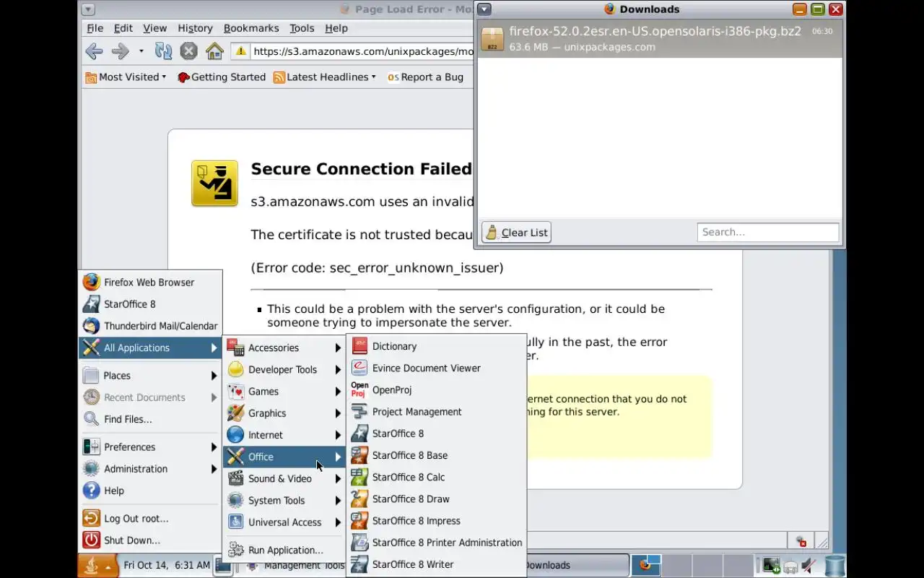Expand the Places submenu
The image size is (924, 578).
coord(150,376)
